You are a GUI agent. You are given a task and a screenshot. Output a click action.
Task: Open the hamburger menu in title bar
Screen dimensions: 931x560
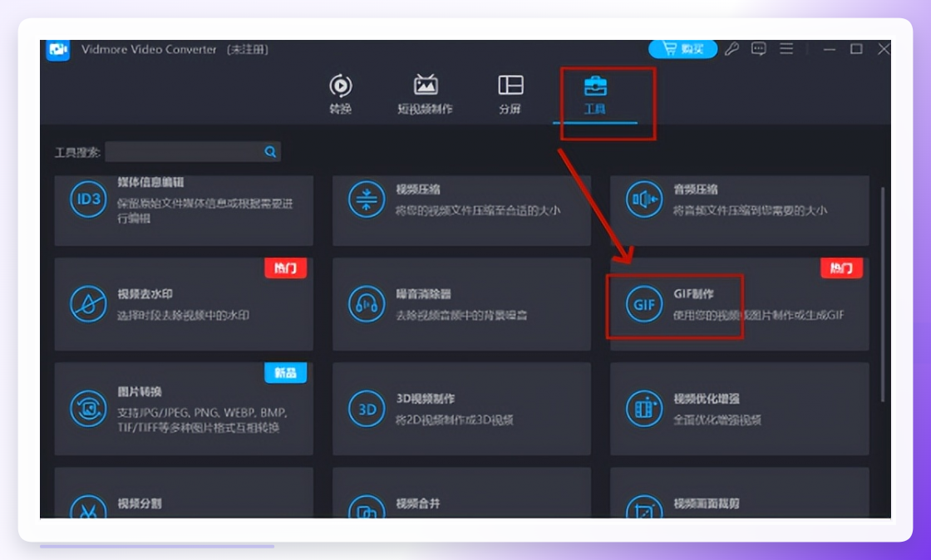786,49
